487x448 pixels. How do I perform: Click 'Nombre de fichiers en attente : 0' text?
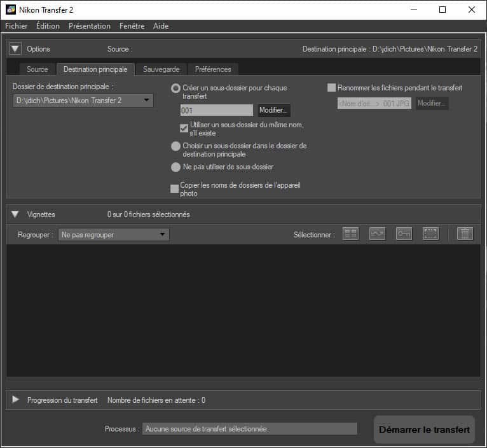[x=156, y=400]
